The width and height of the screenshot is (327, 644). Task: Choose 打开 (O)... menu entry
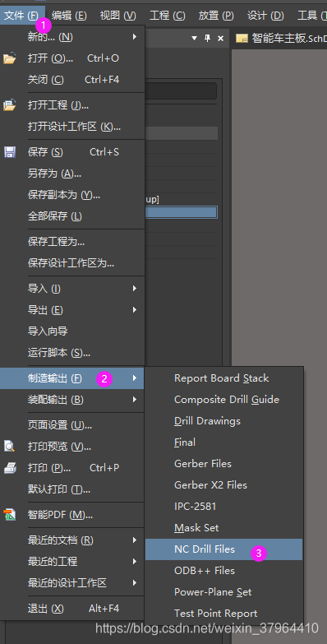click(72, 58)
